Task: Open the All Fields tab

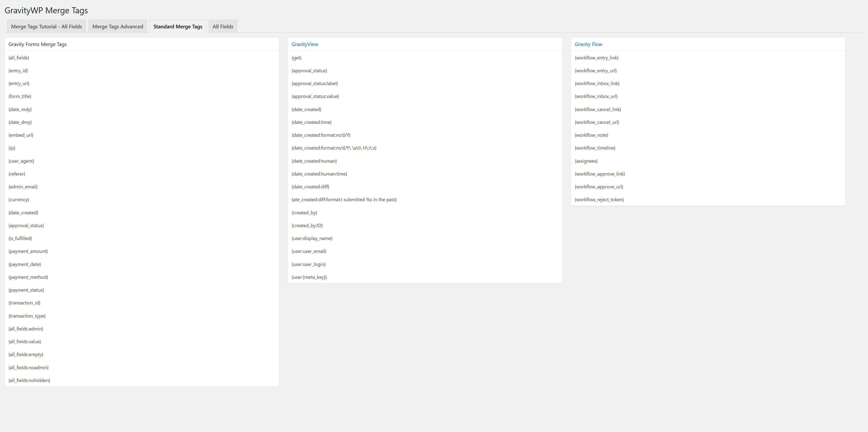Action: [223, 27]
